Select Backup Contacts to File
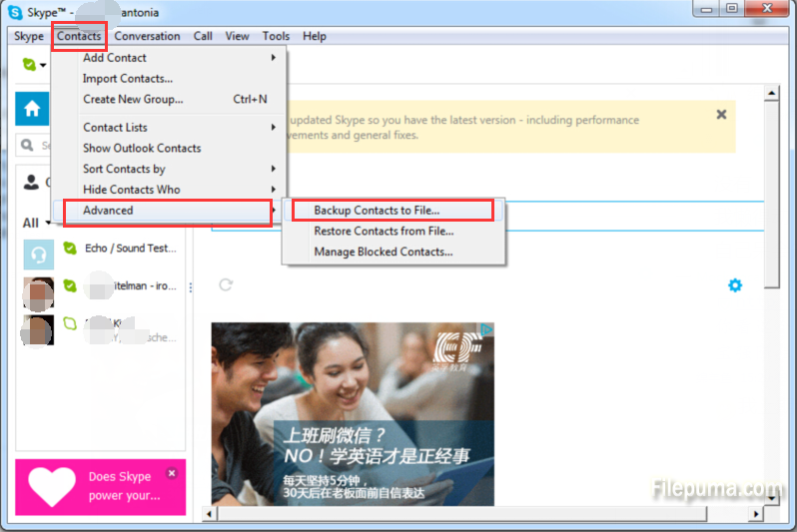Image resolution: width=797 pixels, height=532 pixels. point(377,211)
